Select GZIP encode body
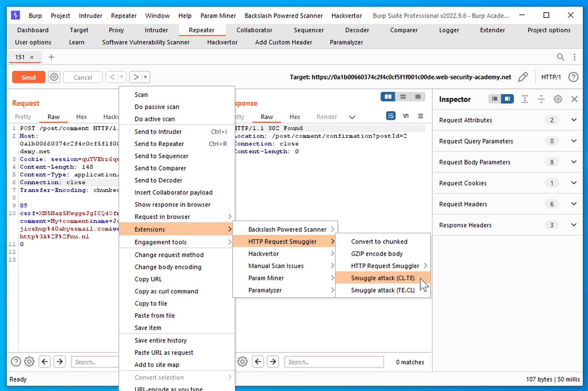Screen dimensions: 588x391 pos(382,254)
